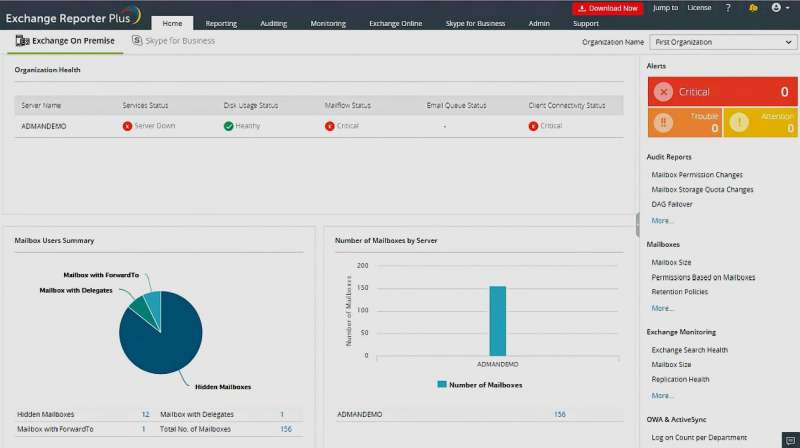Click the Exchange Reporter Plus logo
This screenshot has height=448, width=800.
tap(70, 17)
